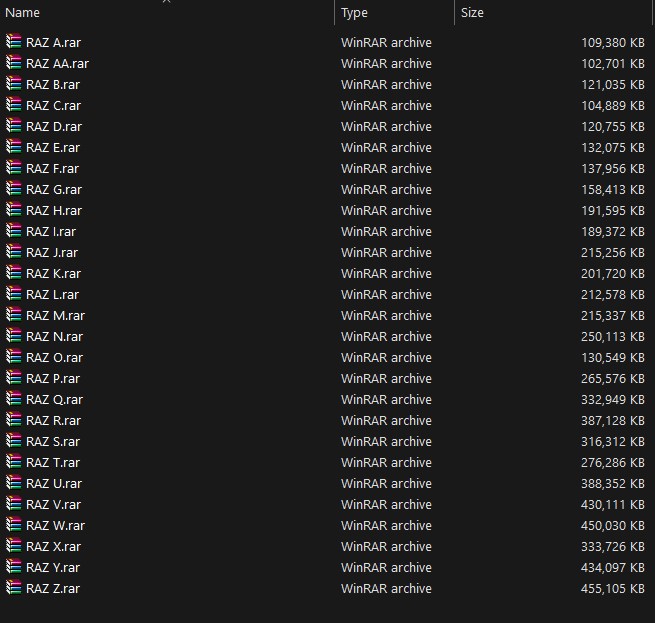Select the WinRAR icon for RAZ Z.rar
This screenshot has width=655, height=623.
(x=13, y=588)
